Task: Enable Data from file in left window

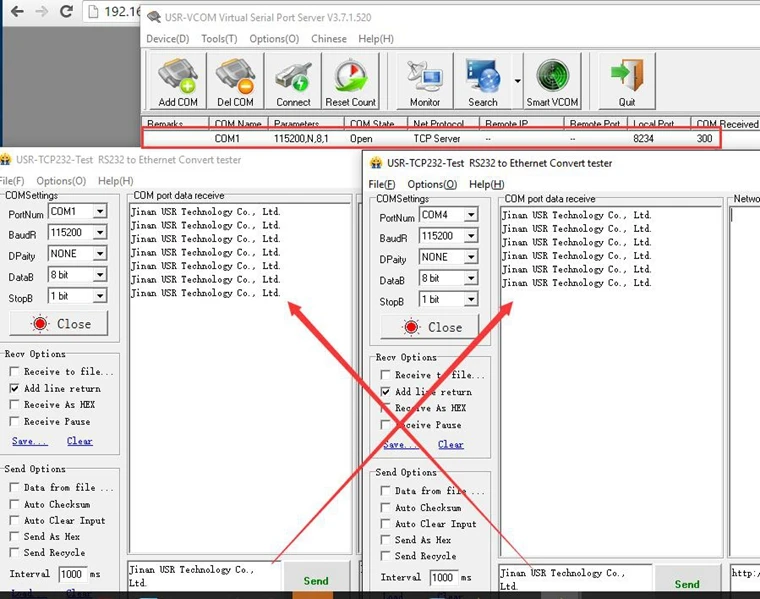Action: [15, 487]
